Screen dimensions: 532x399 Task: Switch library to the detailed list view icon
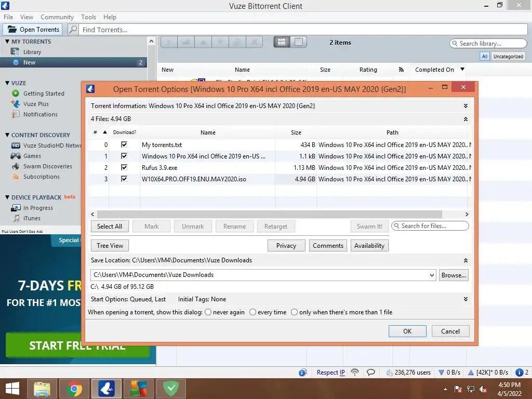(299, 42)
